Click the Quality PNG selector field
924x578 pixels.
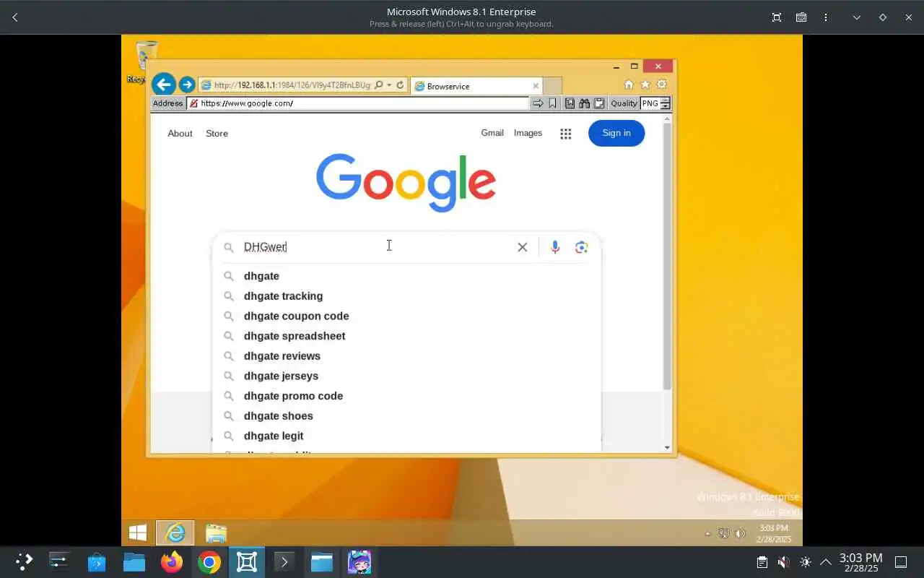pos(650,103)
